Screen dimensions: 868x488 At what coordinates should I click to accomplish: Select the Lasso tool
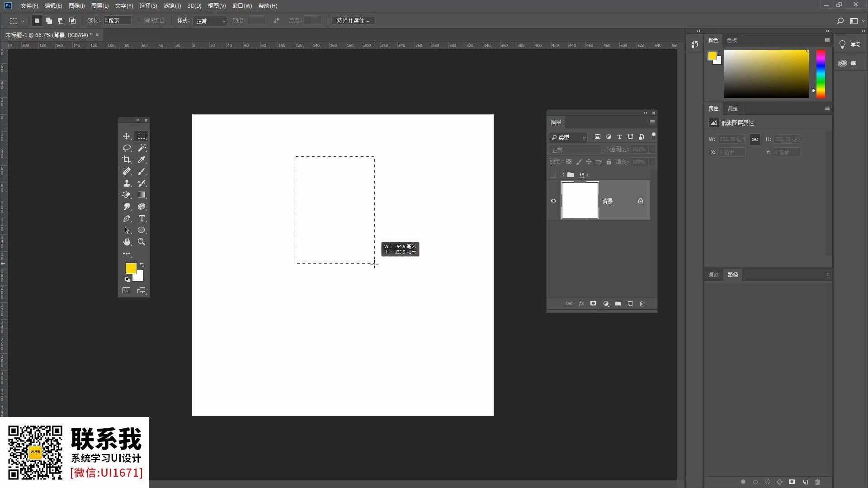[127, 148]
